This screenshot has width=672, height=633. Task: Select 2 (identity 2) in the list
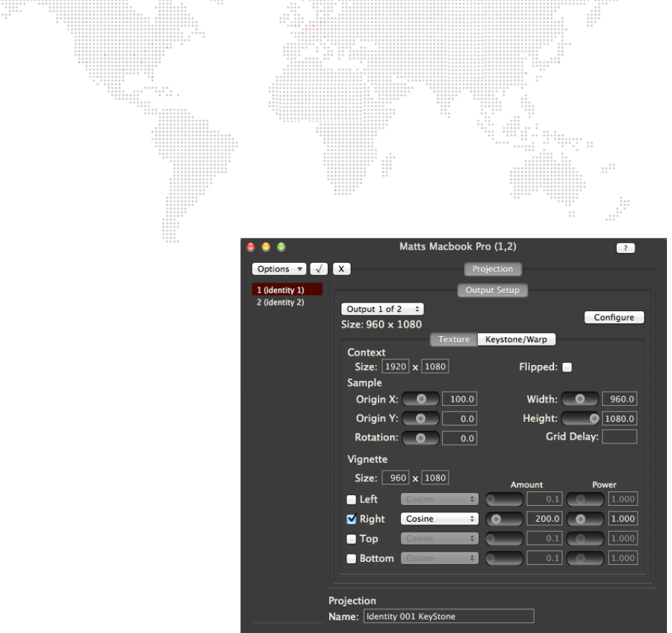[x=280, y=302]
